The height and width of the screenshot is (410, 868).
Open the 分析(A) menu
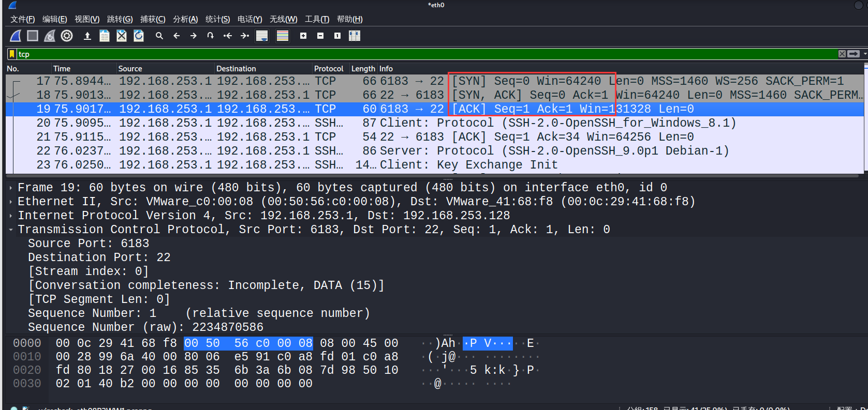pyautogui.click(x=185, y=19)
